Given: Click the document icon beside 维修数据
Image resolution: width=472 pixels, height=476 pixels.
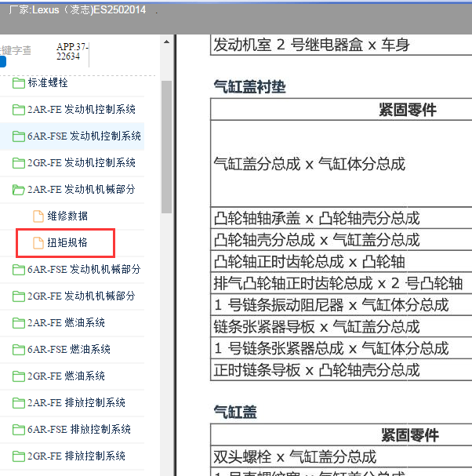Looking at the screenshot, I should [38, 216].
